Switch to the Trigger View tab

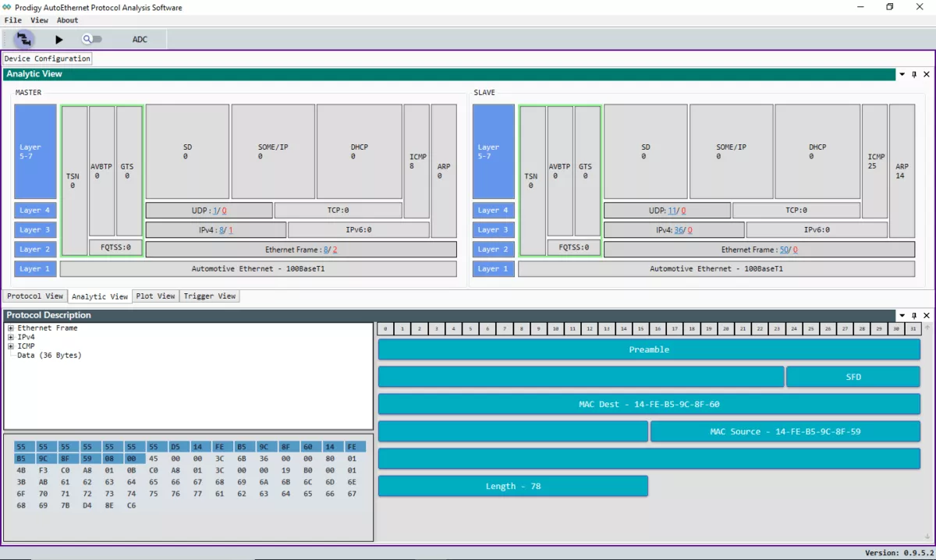pos(210,296)
